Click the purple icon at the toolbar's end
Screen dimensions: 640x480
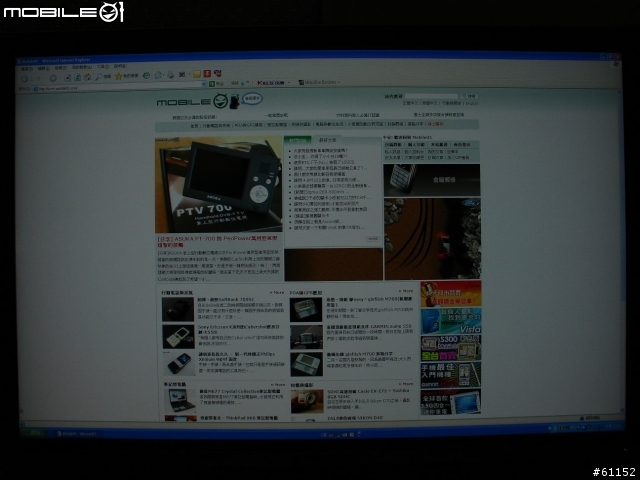pos(218,73)
